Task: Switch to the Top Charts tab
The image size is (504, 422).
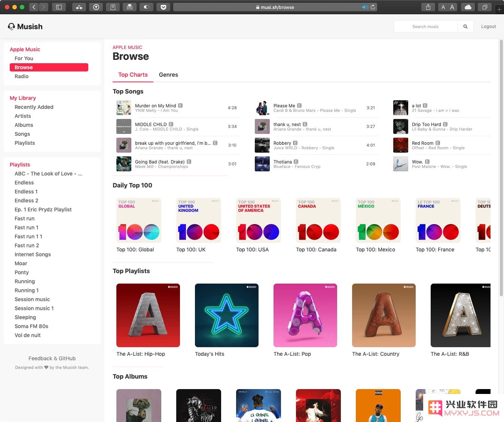Action: point(133,75)
